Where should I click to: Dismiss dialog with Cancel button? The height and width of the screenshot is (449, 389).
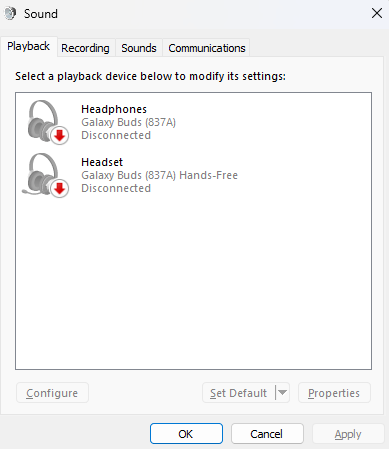(x=267, y=434)
